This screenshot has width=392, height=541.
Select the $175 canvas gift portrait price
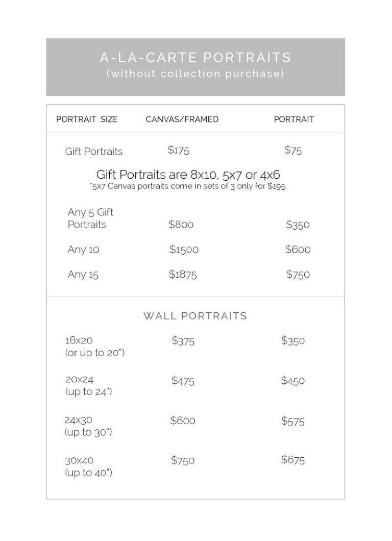[x=179, y=150]
